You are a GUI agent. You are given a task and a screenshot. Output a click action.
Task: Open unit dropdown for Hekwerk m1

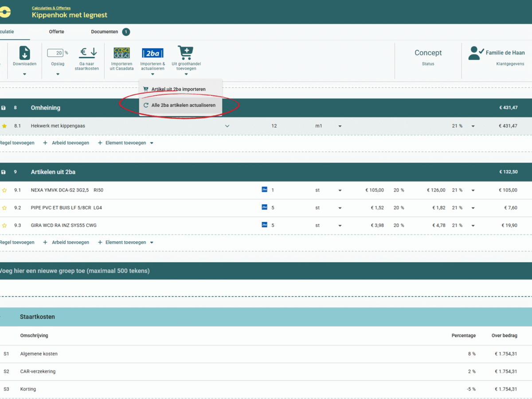pos(340,126)
